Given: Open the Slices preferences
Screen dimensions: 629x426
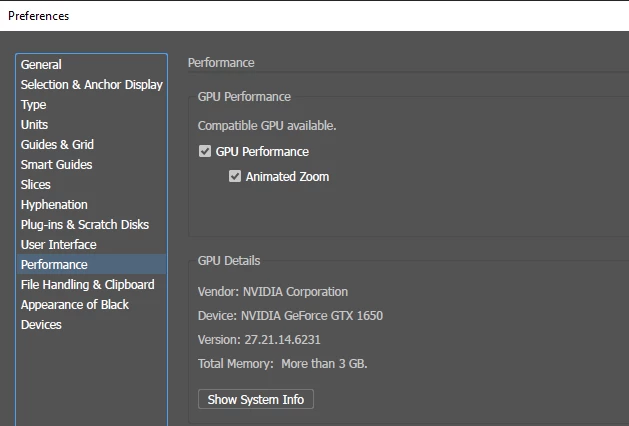Looking at the screenshot, I should [x=36, y=185].
